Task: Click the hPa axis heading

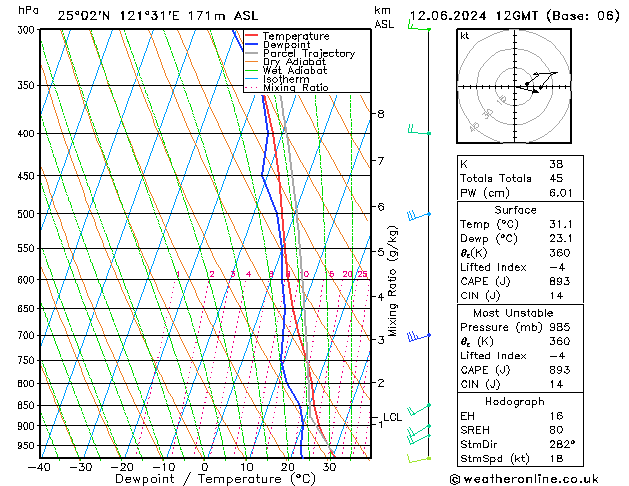Action: pos(28,10)
